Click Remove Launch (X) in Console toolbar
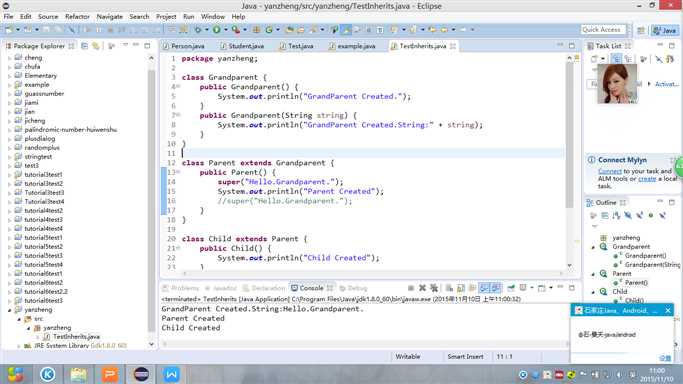Image resolution: width=683 pixels, height=384 pixels. click(422, 288)
